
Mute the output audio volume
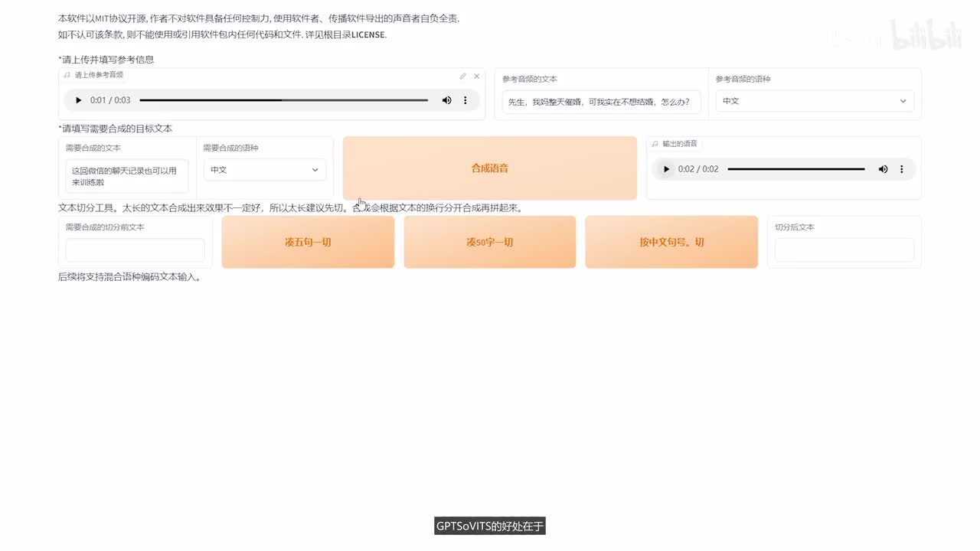(x=883, y=169)
